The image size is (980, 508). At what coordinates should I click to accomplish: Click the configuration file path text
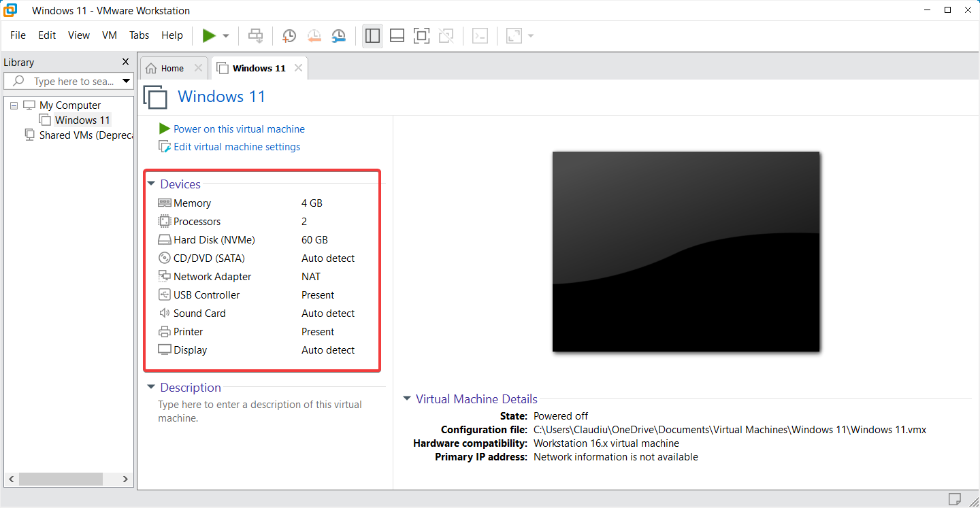tap(730, 430)
